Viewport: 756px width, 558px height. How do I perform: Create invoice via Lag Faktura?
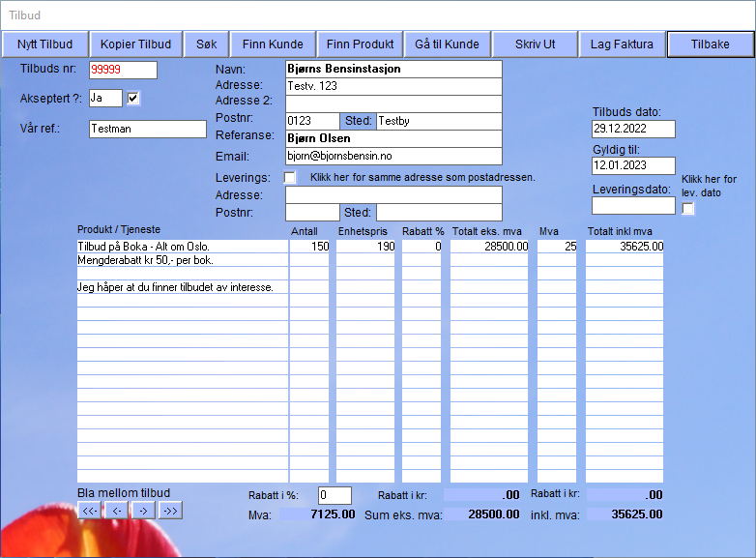[x=622, y=44]
